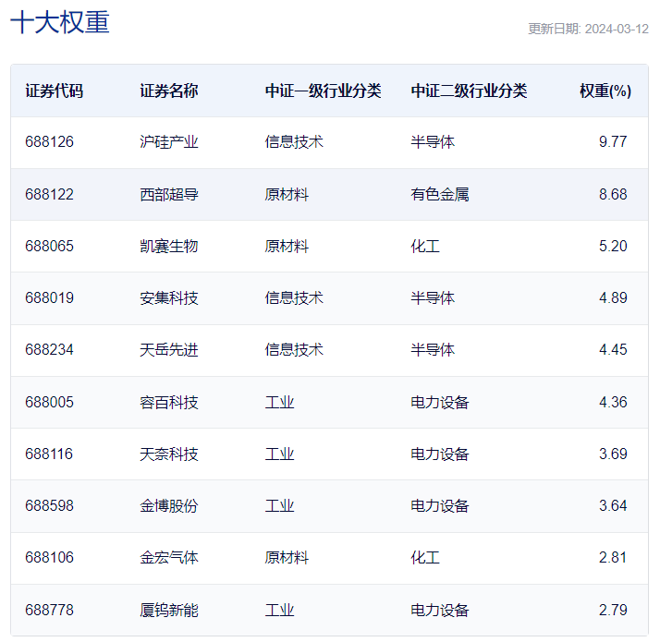Select the name 容百科技

click(x=169, y=403)
